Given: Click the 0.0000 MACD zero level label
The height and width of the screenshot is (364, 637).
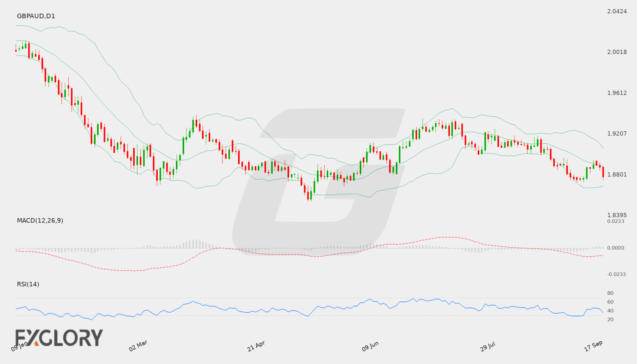Looking at the screenshot, I should click(616, 248).
